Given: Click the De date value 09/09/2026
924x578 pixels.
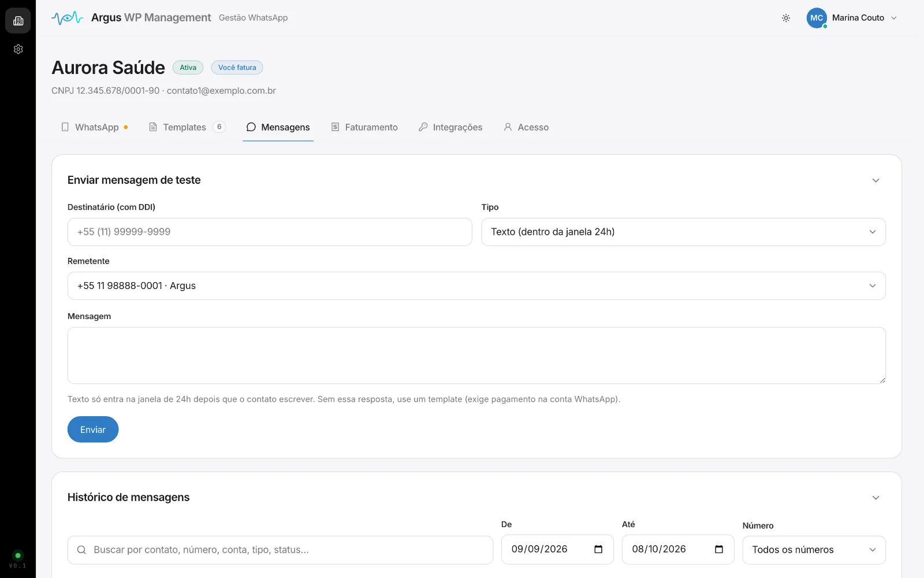Looking at the screenshot, I should [x=539, y=549].
